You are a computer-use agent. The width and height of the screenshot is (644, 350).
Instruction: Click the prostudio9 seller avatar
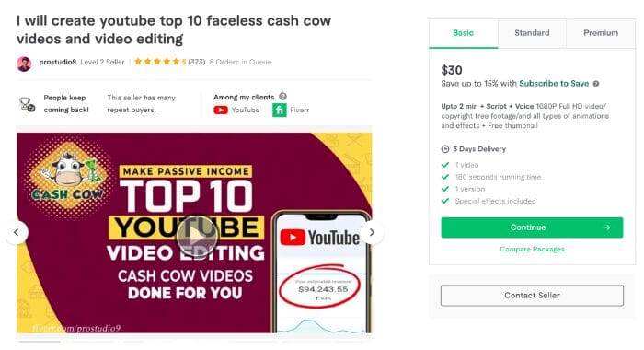[x=24, y=64]
